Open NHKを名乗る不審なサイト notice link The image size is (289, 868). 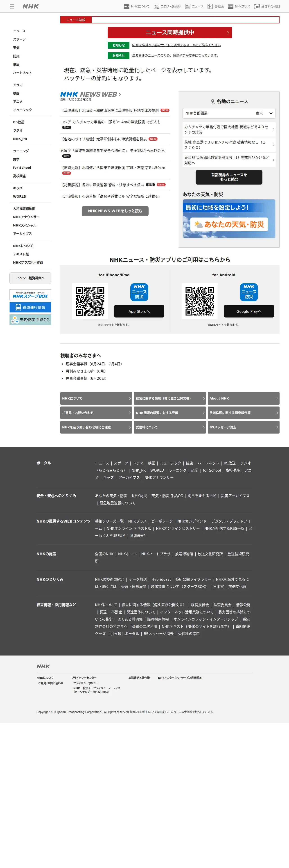pos(176,45)
